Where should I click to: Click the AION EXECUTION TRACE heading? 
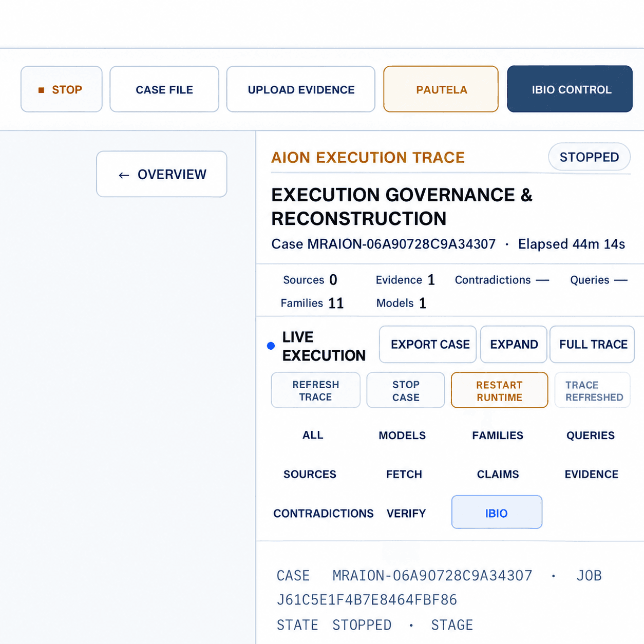click(x=368, y=157)
